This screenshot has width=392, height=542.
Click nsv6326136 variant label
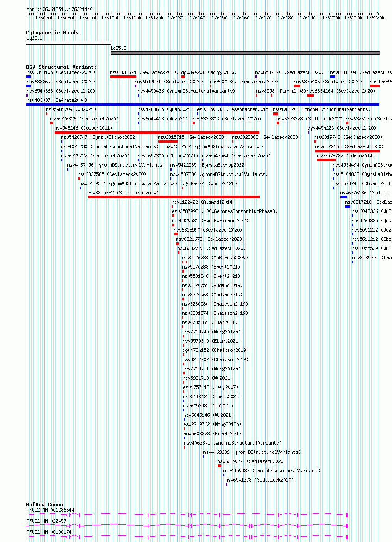(x=366, y=193)
